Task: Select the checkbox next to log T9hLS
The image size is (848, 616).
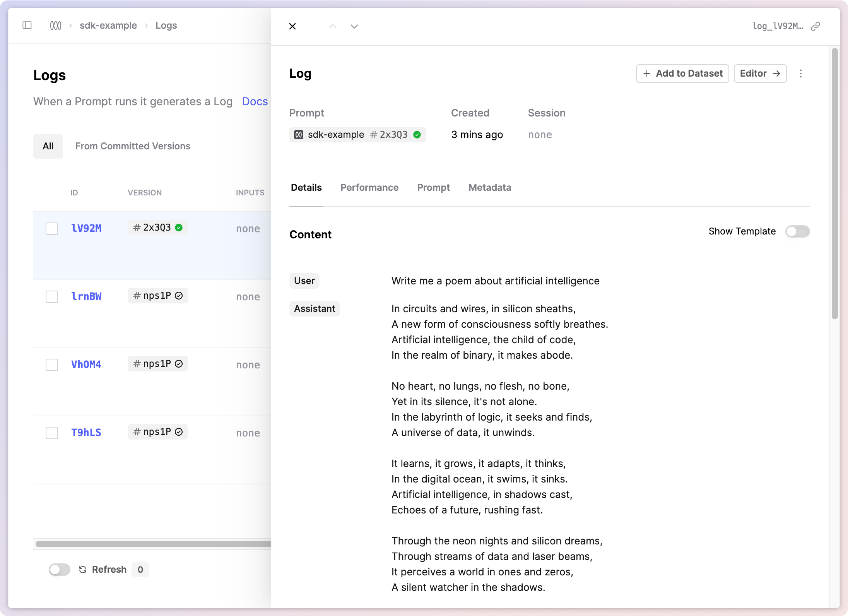Action: click(x=52, y=433)
